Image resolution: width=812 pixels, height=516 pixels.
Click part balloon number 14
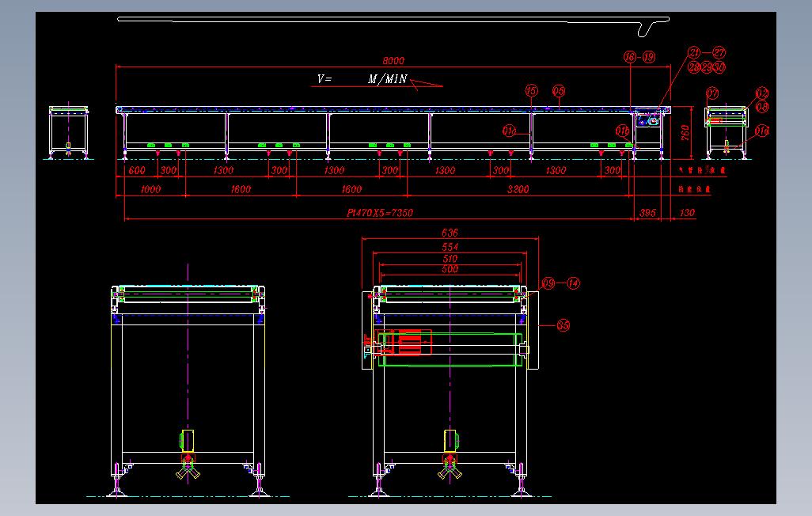tap(573, 283)
